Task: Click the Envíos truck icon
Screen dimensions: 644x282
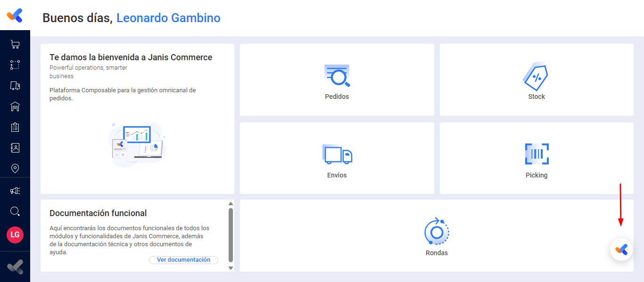Action: pyautogui.click(x=337, y=154)
